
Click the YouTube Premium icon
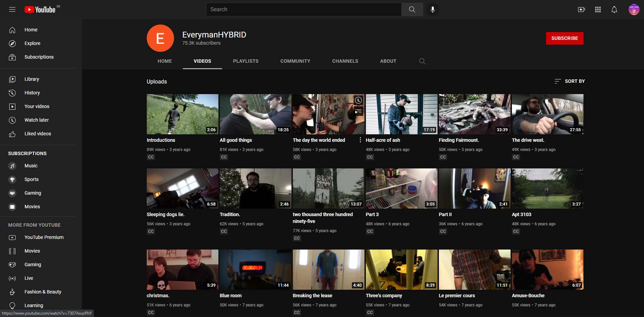coord(12,238)
